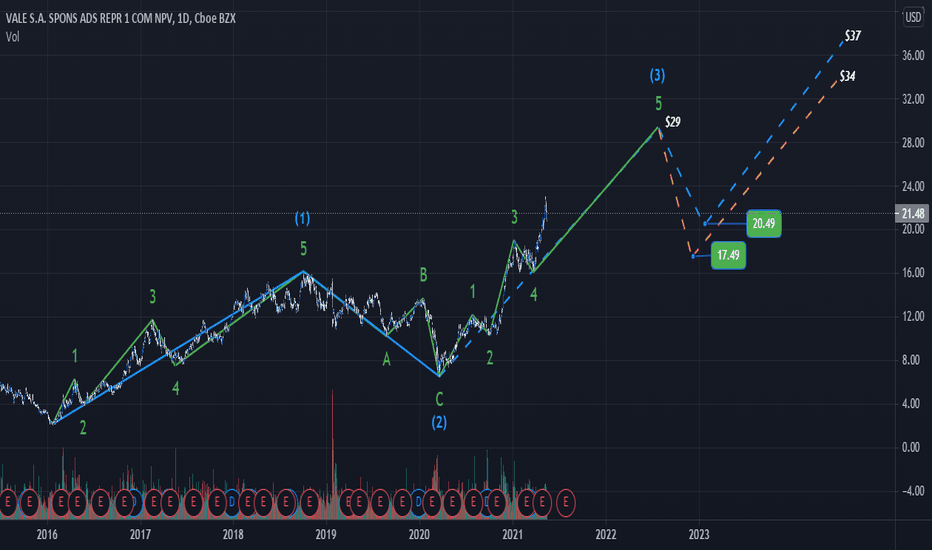The height and width of the screenshot is (550, 932).
Task: Click the 2020 time axis label
Action: click(x=419, y=534)
